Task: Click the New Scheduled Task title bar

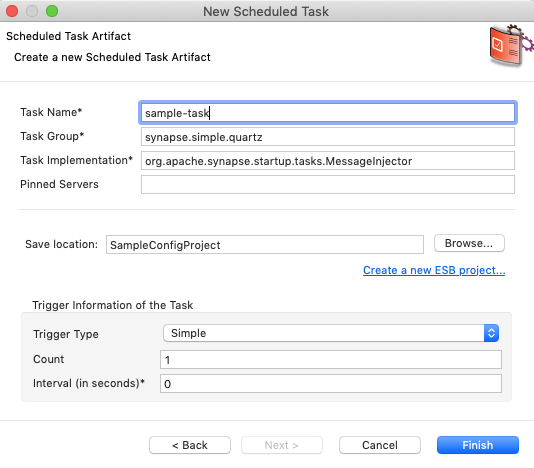Action: coord(266,11)
